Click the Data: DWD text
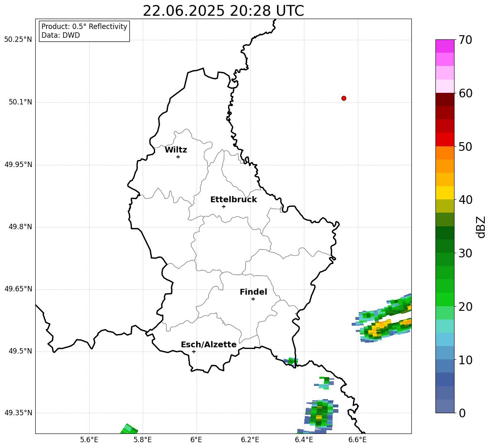This screenshot has width=491, height=448. click(x=61, y=35)
